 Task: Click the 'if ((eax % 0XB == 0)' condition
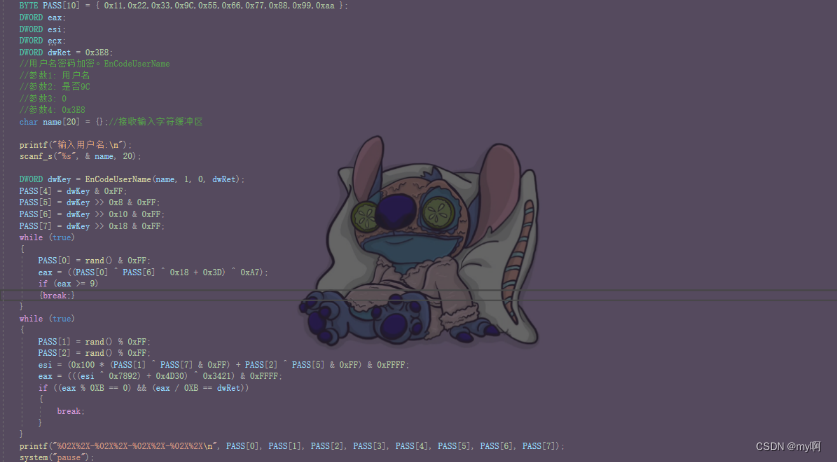pos(143,388)
